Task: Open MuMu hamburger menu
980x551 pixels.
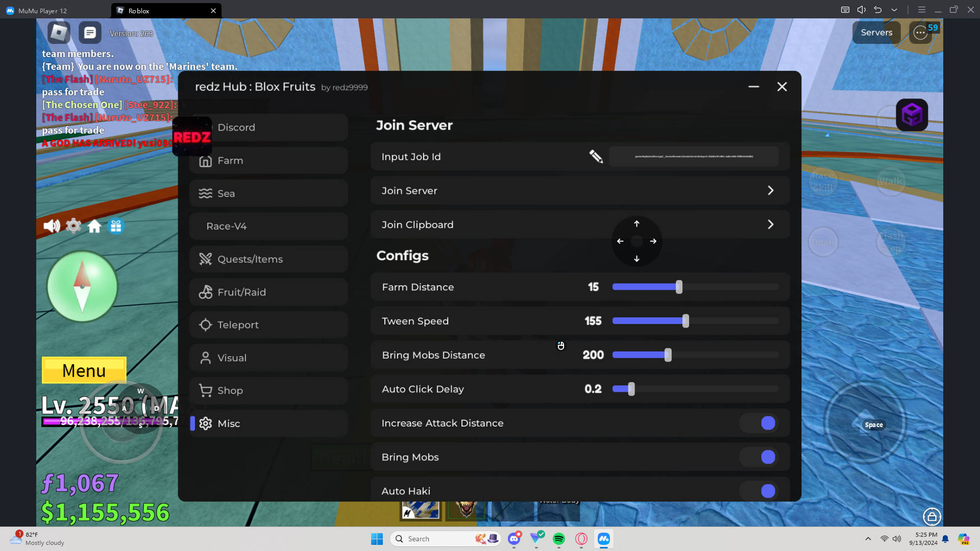Action: 922,10
